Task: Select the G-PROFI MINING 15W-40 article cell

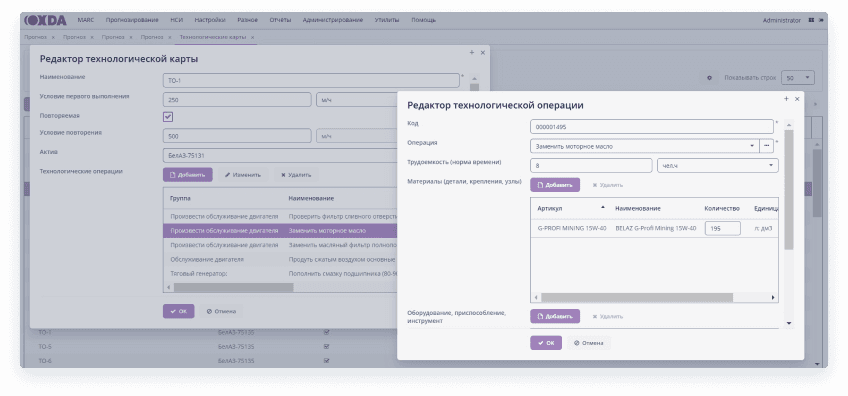Action: pyautogui.click(x=572, y=228)
